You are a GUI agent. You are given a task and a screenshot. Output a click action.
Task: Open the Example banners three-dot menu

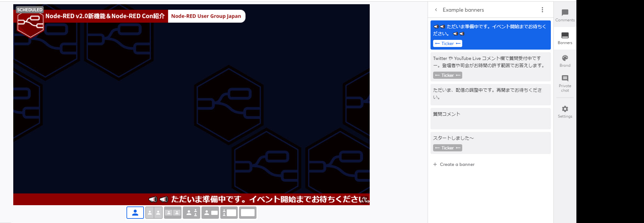tap(542, 10)
